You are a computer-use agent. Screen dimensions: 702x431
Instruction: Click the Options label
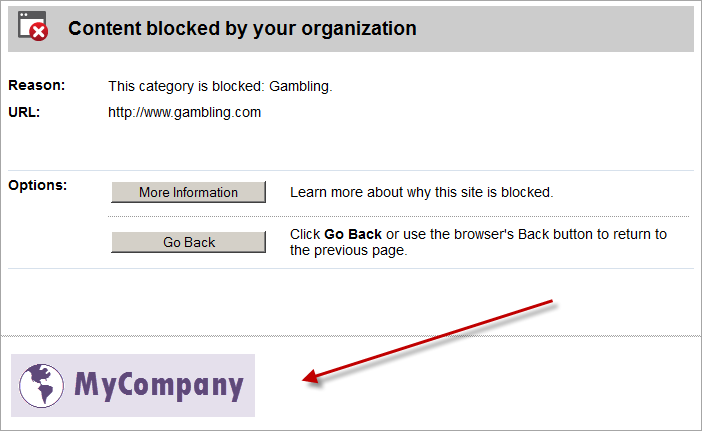[x=38, y=185]
